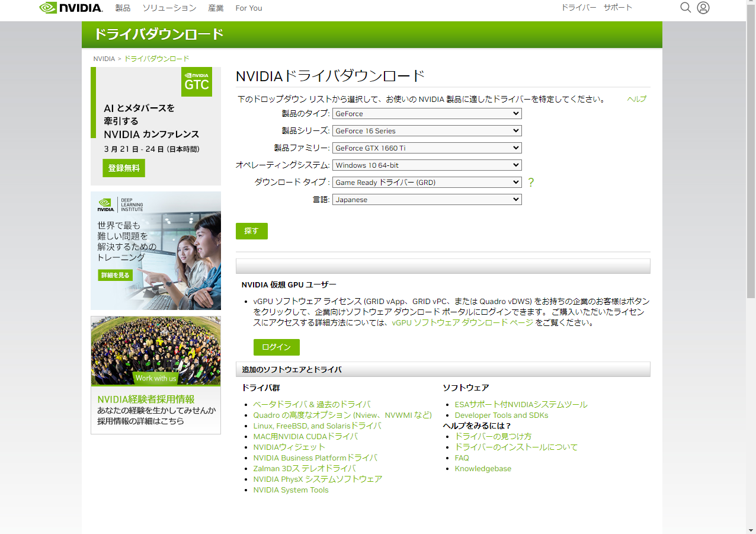Click the ログイン button
Screen dimensions: 756x534
click(x=276, y=347)
